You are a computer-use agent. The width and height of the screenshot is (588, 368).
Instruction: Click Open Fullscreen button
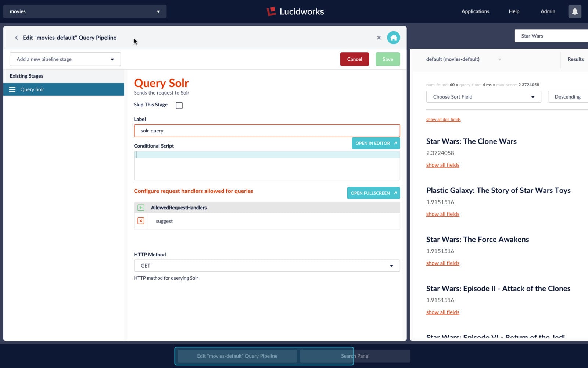373,193
